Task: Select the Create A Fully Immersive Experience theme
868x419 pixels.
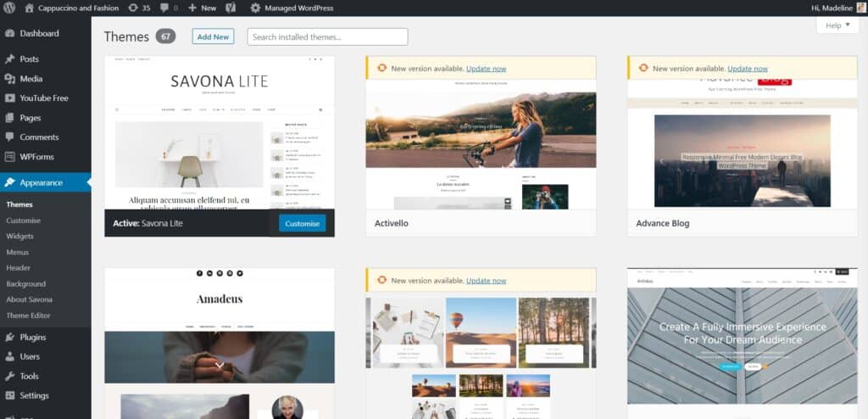Action: pos(743,343)
